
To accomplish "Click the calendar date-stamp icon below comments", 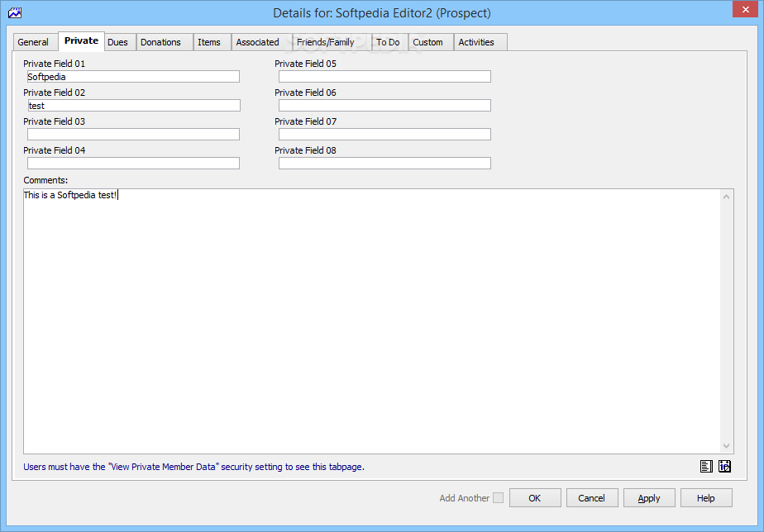I will coord(724,466).
